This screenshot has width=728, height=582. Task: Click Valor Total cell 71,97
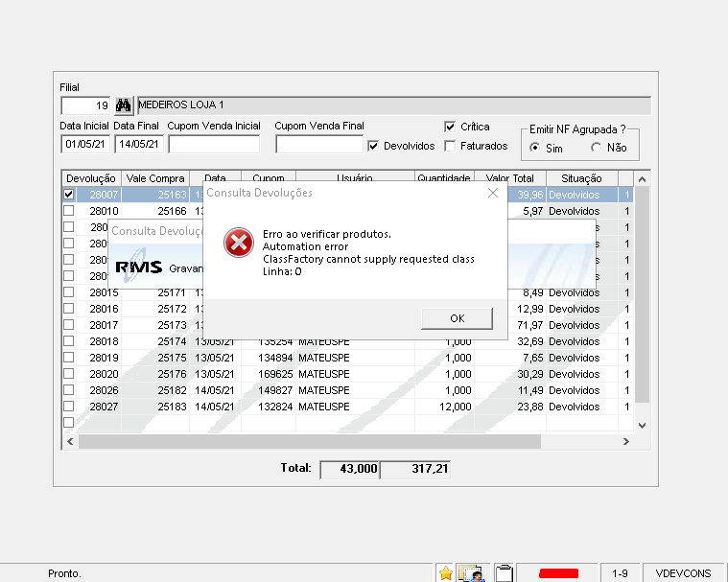click(x=527, y=325)
